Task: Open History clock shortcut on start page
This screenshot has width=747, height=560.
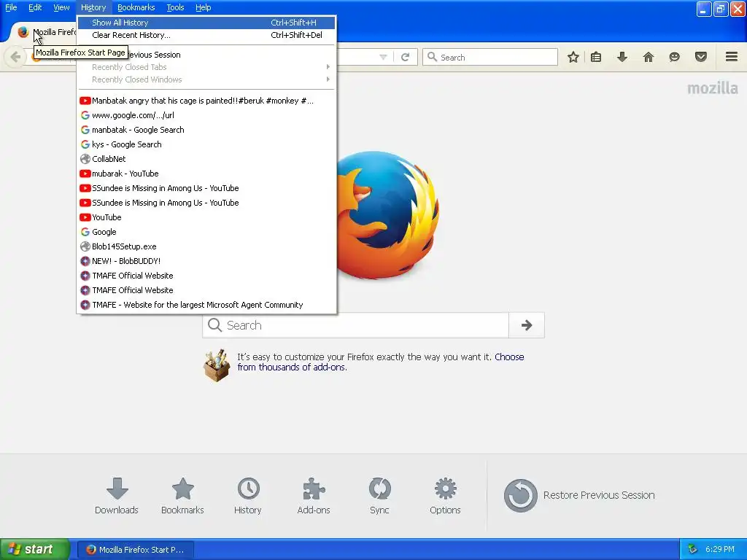Action: click(x=248, y=496)
